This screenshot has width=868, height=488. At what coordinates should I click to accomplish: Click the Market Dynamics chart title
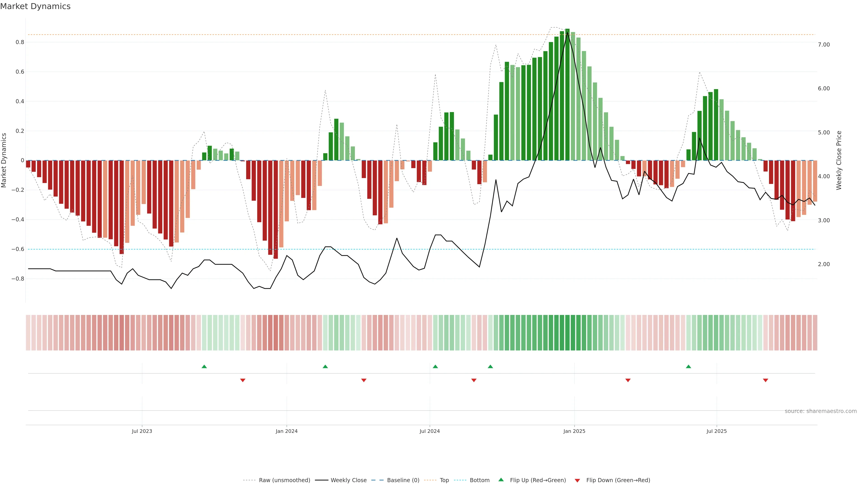35,6
